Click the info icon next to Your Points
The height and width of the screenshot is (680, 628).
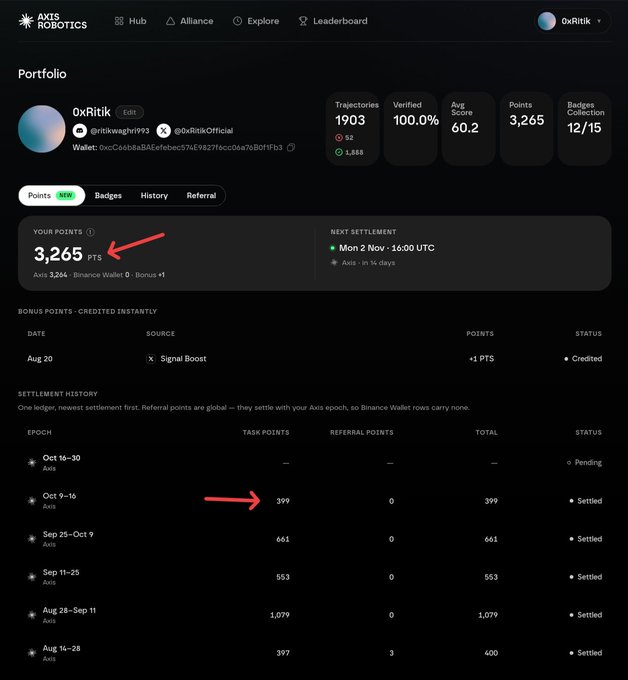(x=90, y=232)
